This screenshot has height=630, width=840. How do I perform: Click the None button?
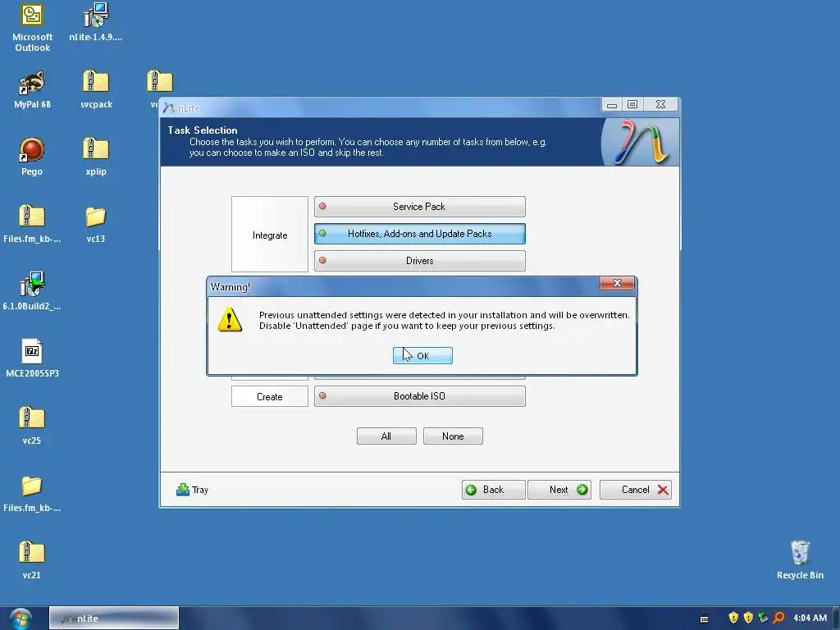point(453,436)
